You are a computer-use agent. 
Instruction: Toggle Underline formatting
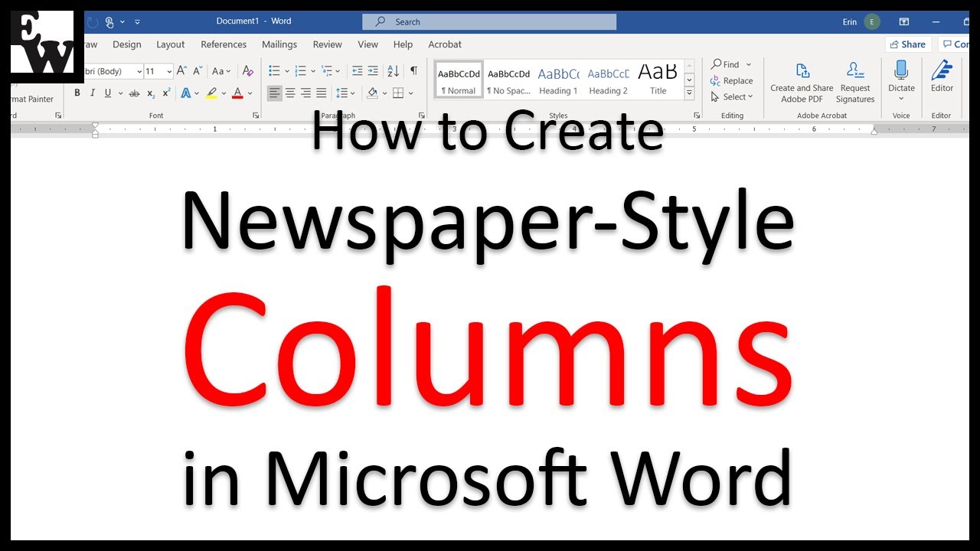(108, 93)
